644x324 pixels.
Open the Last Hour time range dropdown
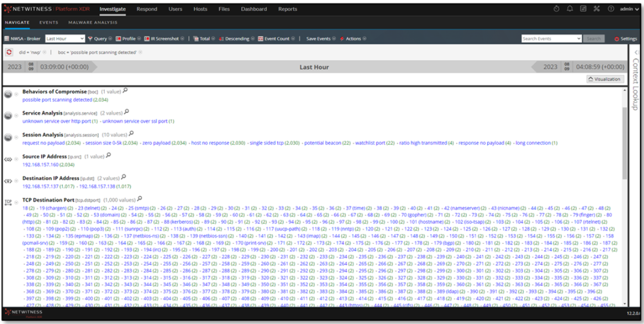(65, 39)
